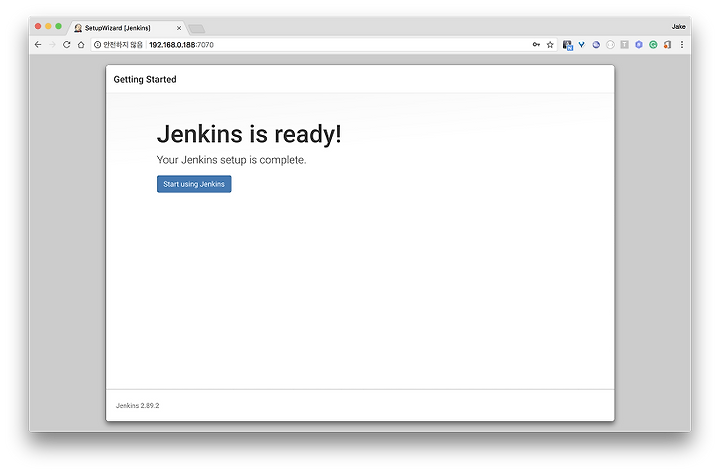
Task: Close the SetupWizard [Jenkins] tab
Action: 179,28
